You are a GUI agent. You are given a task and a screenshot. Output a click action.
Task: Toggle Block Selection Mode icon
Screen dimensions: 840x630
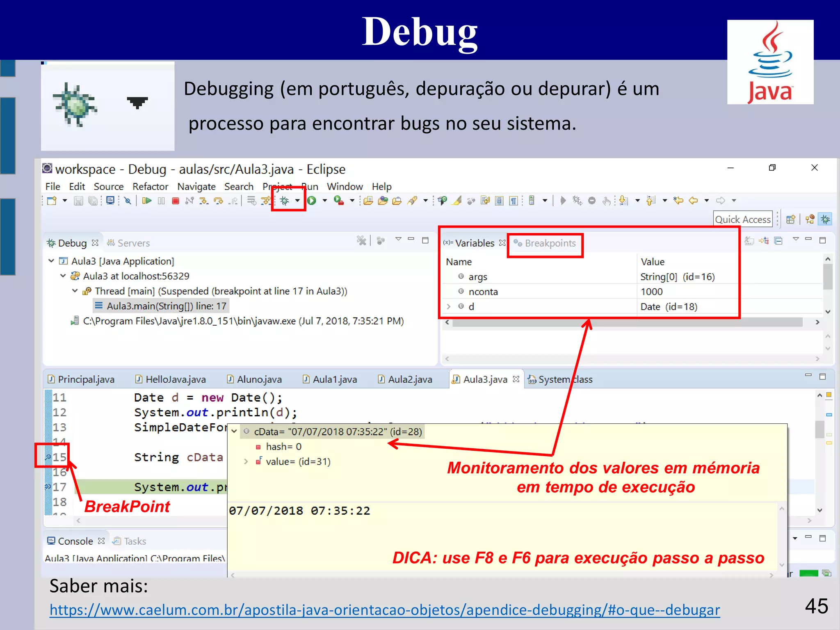[x=499, y=201]
